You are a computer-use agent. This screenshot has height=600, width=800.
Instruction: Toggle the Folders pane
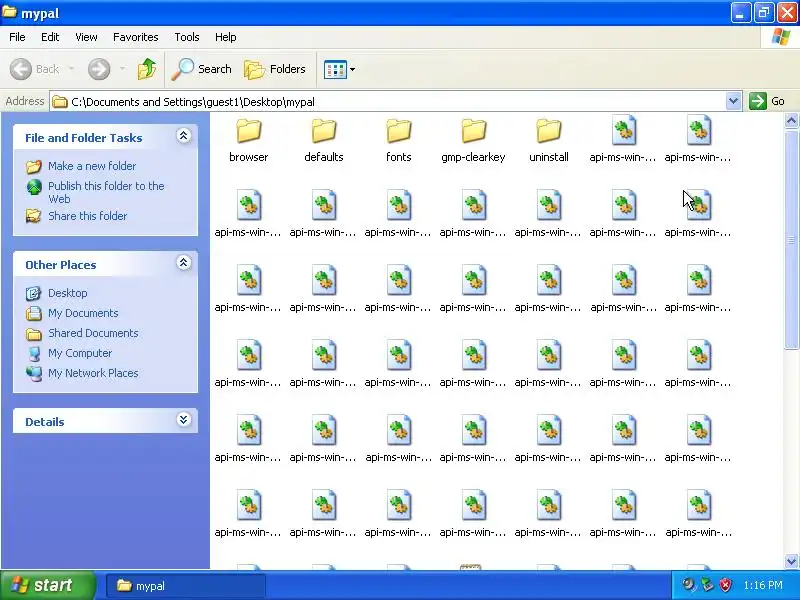(275, 69)
